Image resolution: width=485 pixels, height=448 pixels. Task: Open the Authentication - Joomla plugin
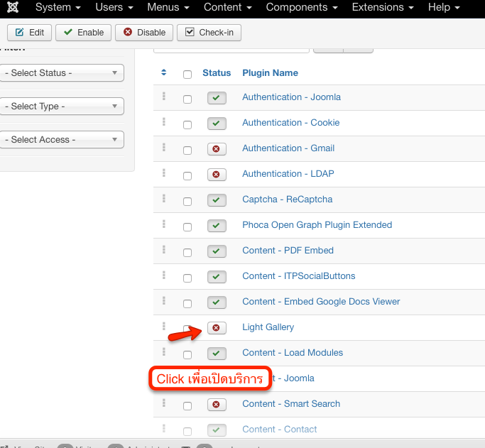click(x=291, y=97)
